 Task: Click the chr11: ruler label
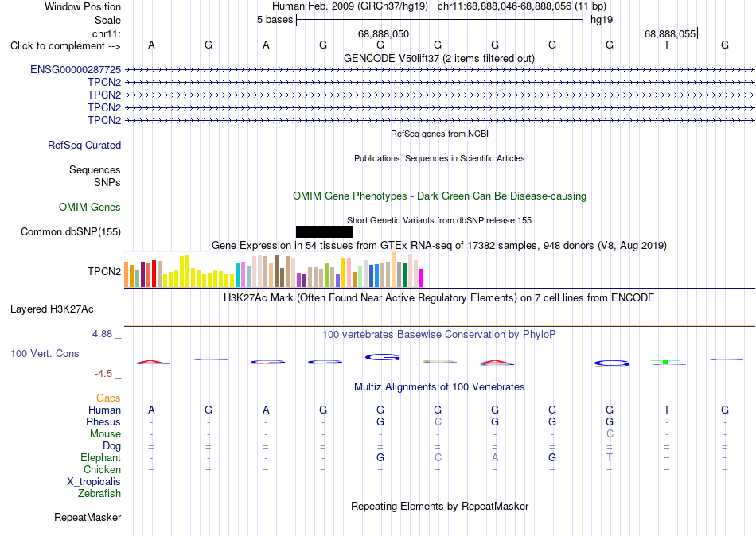point(107,33)
